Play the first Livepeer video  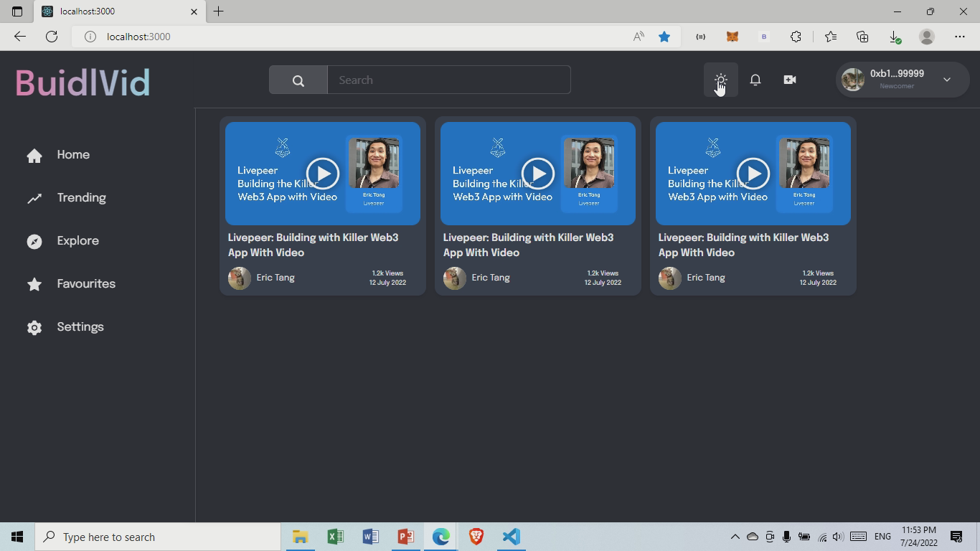click(323, 174)
